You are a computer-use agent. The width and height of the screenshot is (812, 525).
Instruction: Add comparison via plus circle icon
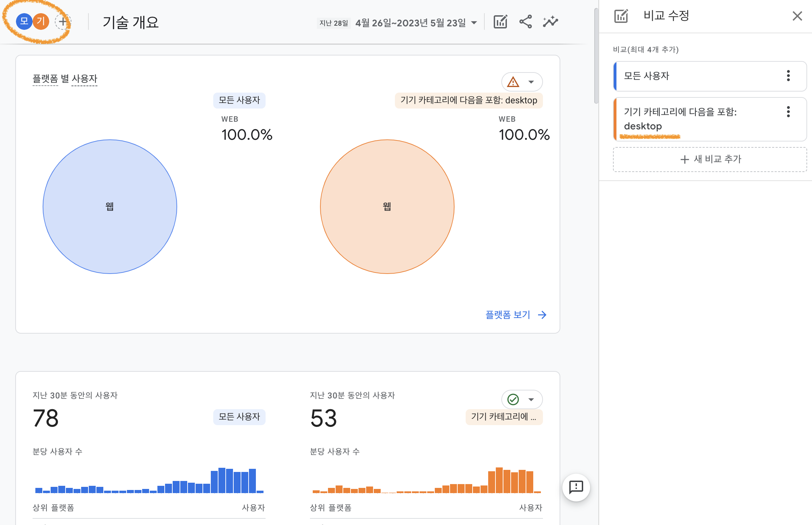click(63, 22)
